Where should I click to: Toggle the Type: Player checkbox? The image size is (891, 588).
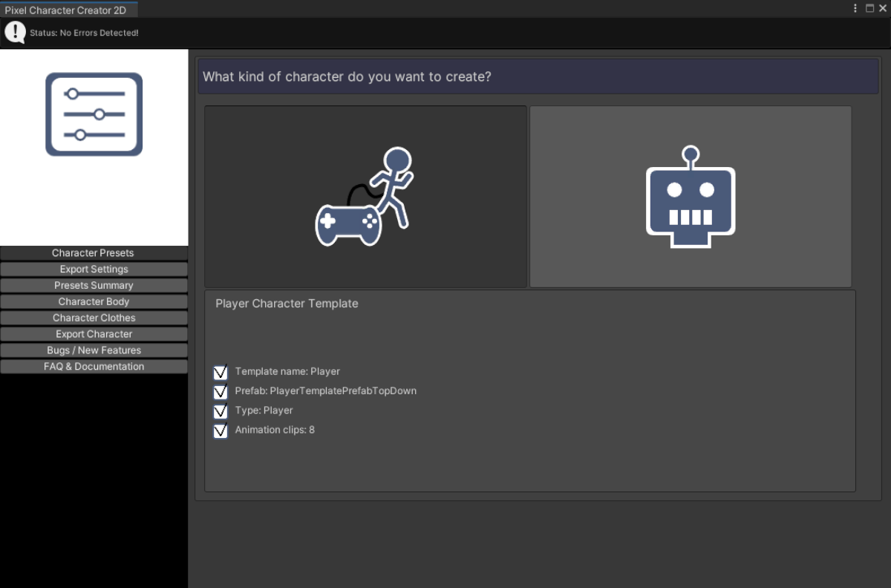pos(221,411)
